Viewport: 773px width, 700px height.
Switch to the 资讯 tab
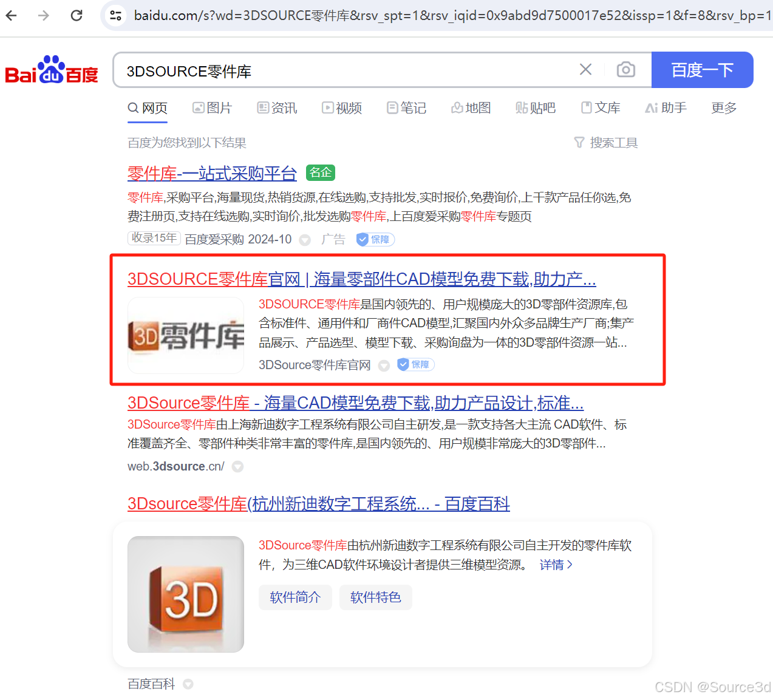[x=278, y=108]
